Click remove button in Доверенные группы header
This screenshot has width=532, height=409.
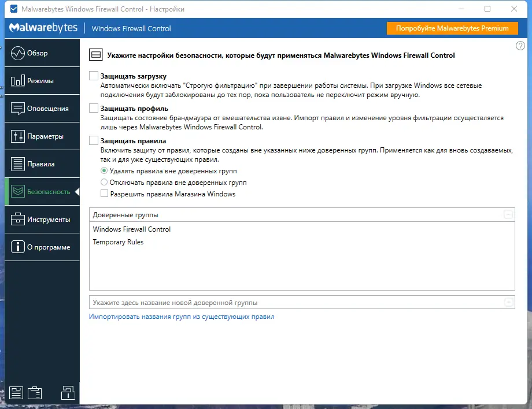point(508,214)
